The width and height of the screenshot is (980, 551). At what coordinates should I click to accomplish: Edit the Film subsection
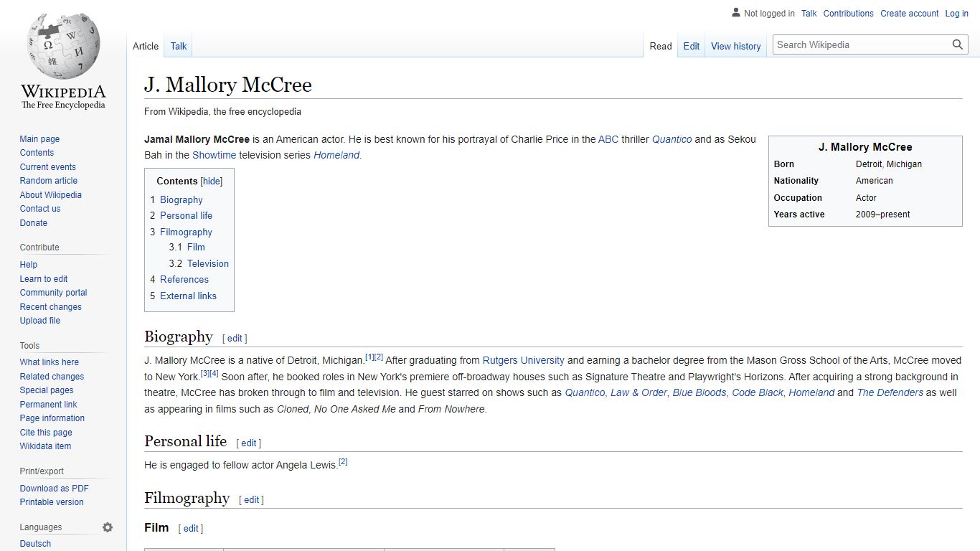click(x=191, y=529)
